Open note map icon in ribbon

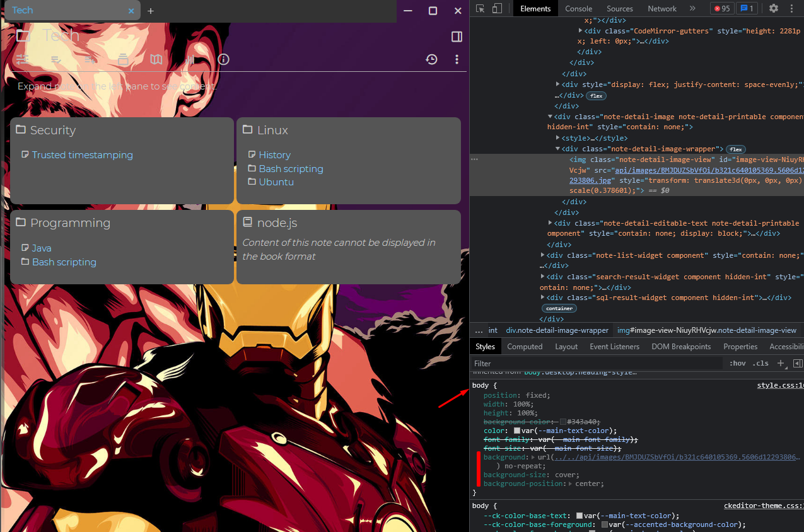click(x=156, y=59)
